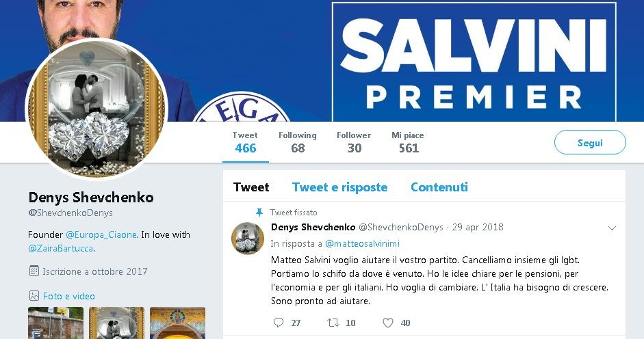The width and height of the screenshot is (644, 339).
Task: View the Follower 30 count
Action: 354,142
